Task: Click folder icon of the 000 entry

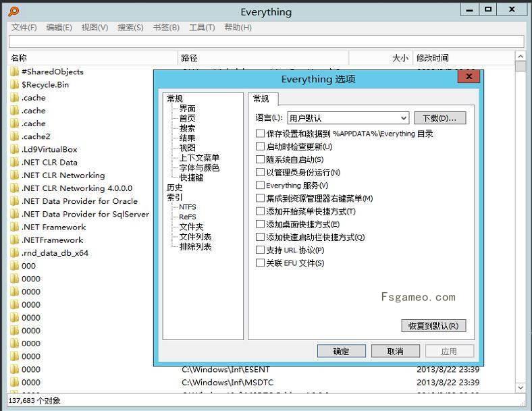Action: (14, 265)
